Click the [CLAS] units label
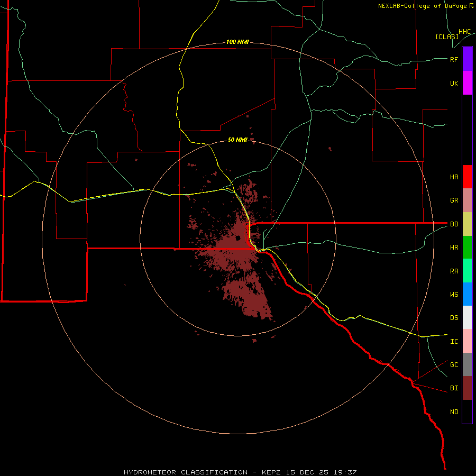 coord(447,36)
